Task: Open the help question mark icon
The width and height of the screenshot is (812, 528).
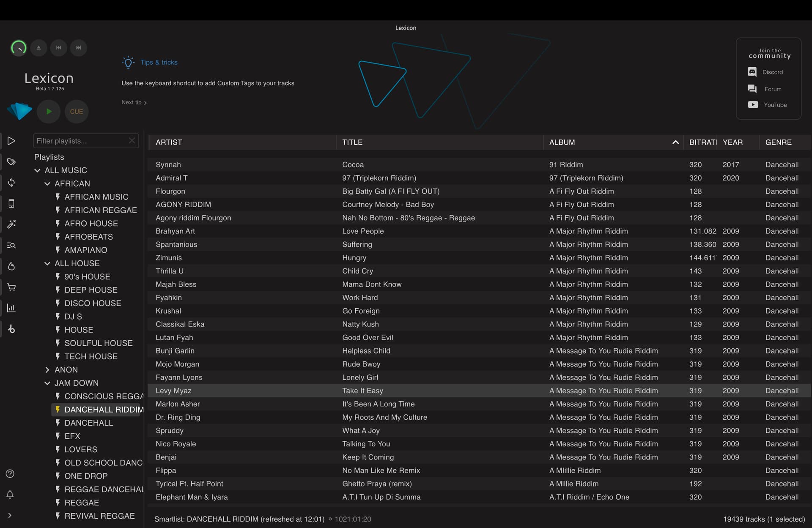Action: tap(10, 473)
